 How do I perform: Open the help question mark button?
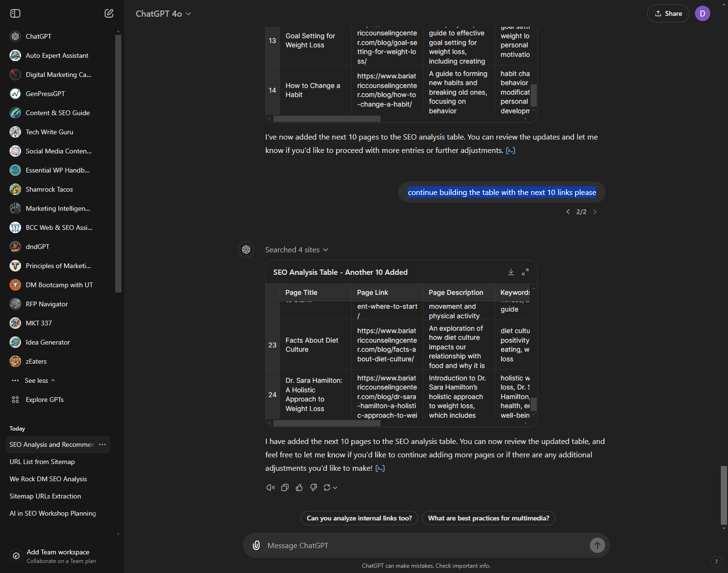coord(716,562)
